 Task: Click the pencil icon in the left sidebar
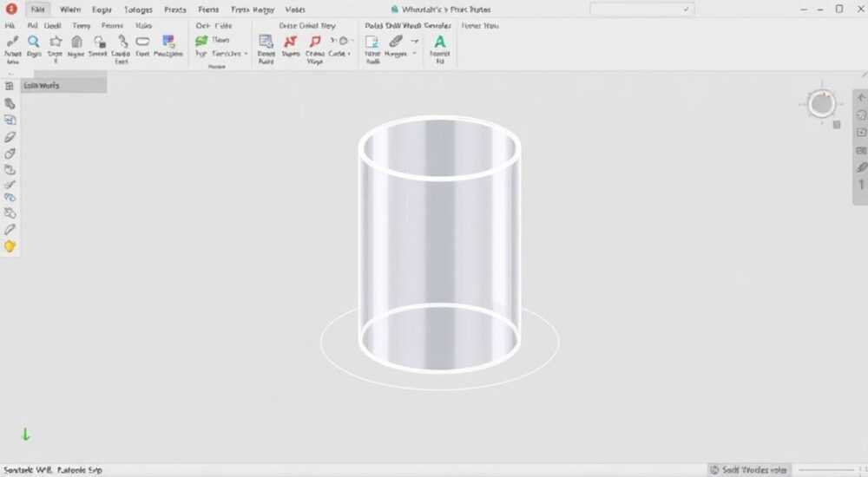pyautogui.click(x=10, y=230)
